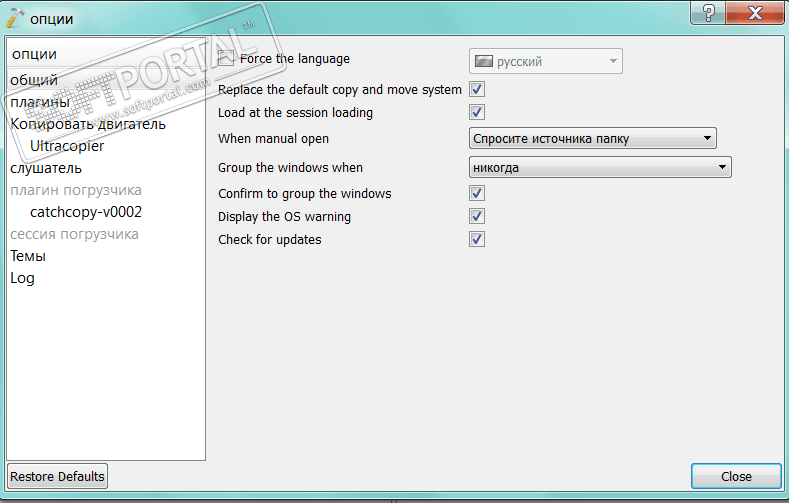Click the Restore Defaults button
789x503 pixels.
57,476
